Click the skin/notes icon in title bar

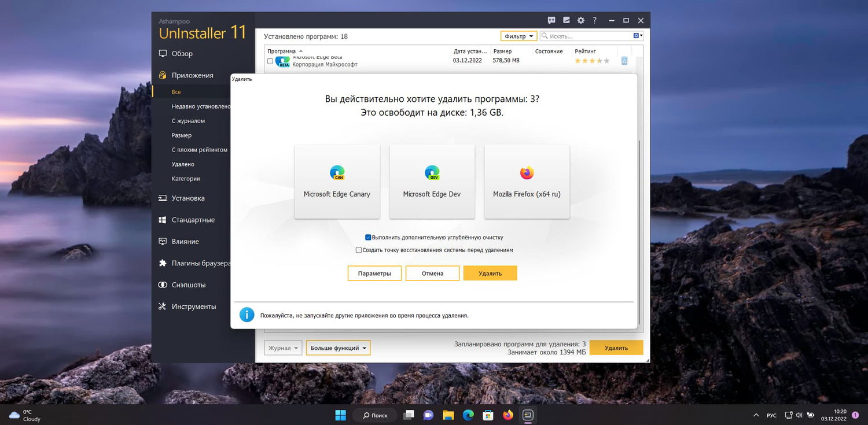click(567, 20)
